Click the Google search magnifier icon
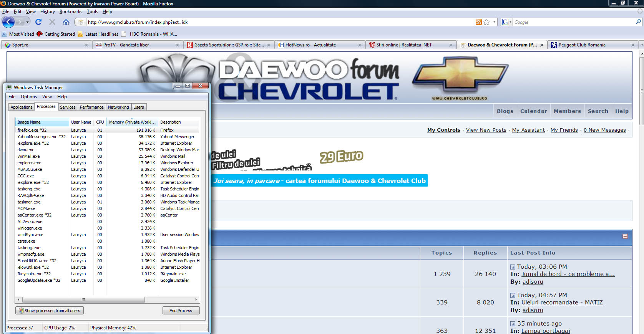Viewport: 644px width, 334px height. 638,22
